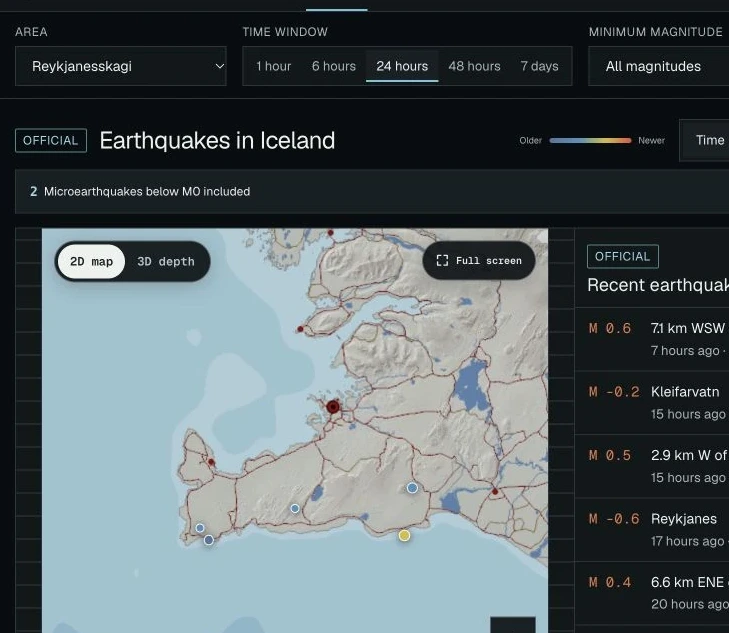Click the yellow earthquake marker on the coast
The height and width of the screenshot is (633, 729).
pyautogui.click(x=404, y=535)
